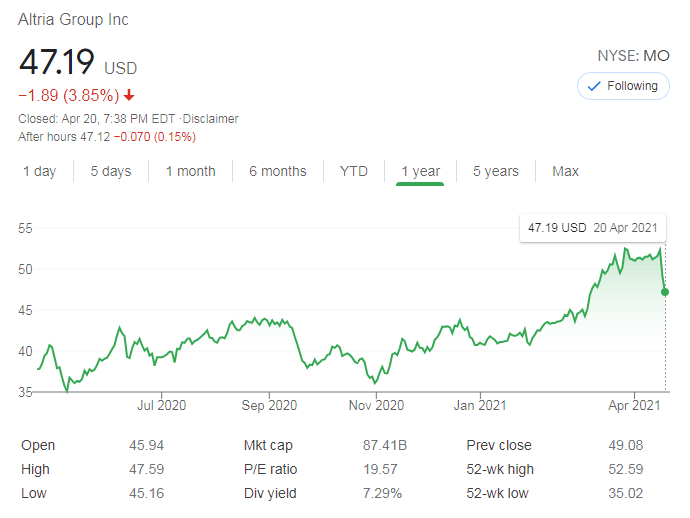Screen dimensions: 690x518
Task: Click the 40 y-axis label
Action: click(25, 351)
